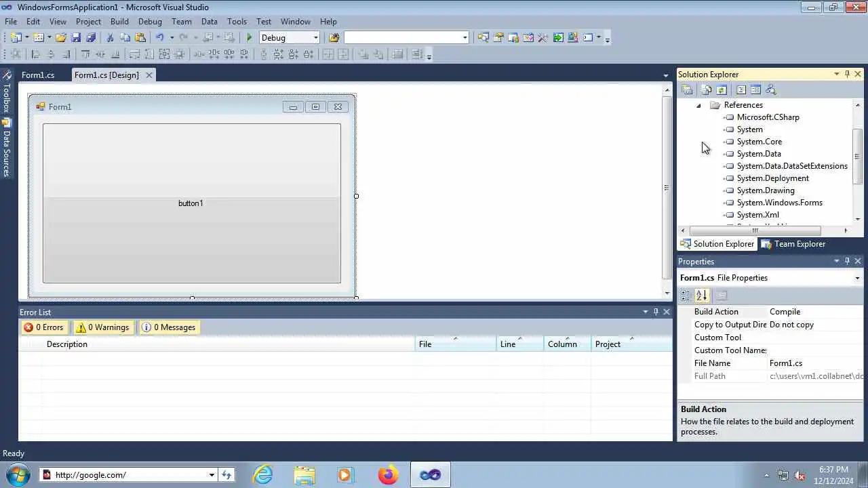
Task: Open the Find combo box dropdown arrow
Action: click(x=465, y=38)
